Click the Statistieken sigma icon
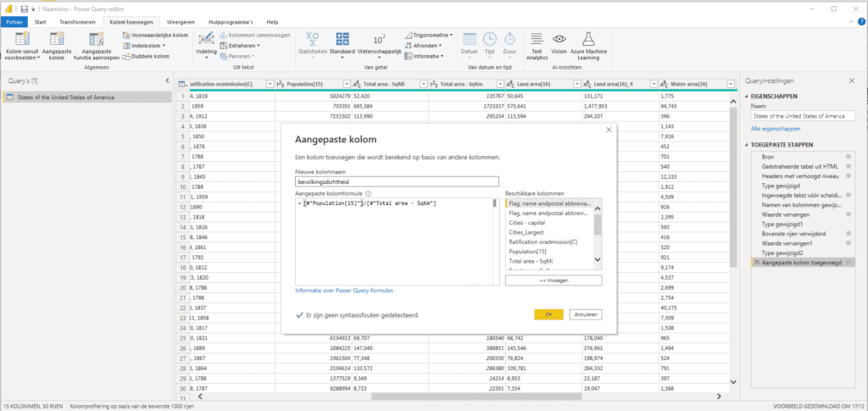Image resolution: width=868 pixels, height=411 pixels. coord(313,39)
